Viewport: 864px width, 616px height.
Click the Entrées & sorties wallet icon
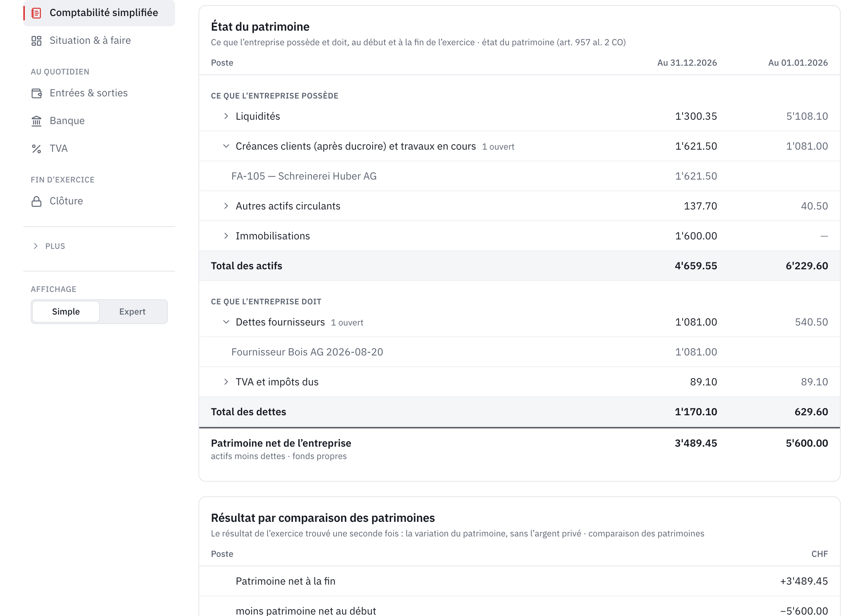(x=36, y=93)
